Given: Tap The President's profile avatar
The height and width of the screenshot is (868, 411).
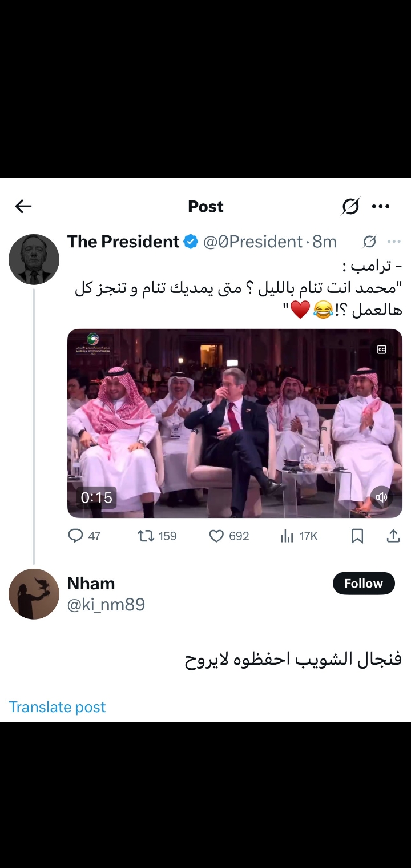Looking at the screenshot, I should tap(34, 259).
